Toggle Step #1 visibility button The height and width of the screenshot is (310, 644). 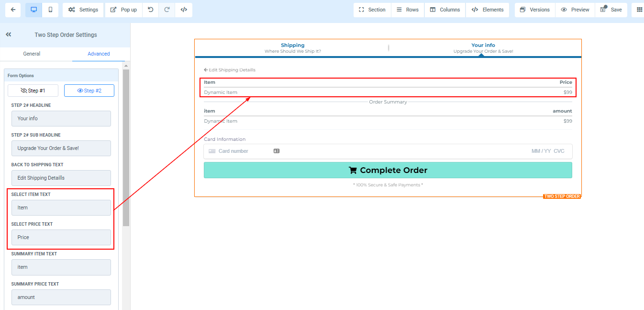tap(33, 91)
